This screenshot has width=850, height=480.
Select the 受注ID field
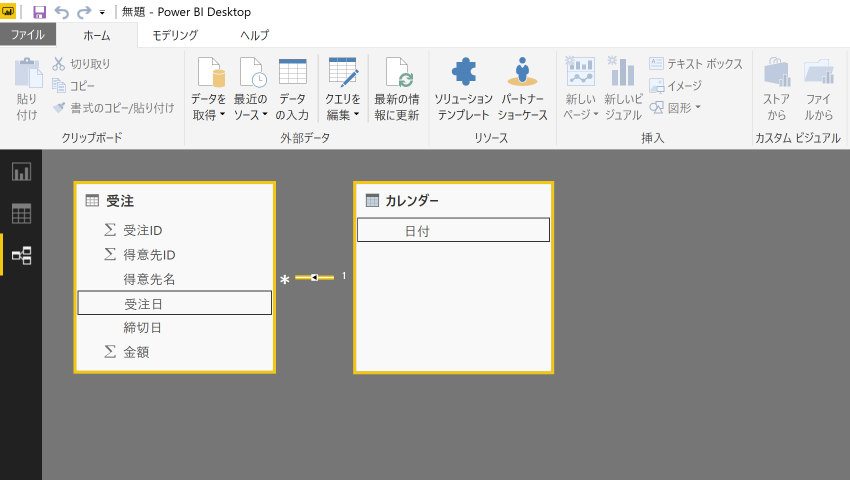tap(175, 230)
